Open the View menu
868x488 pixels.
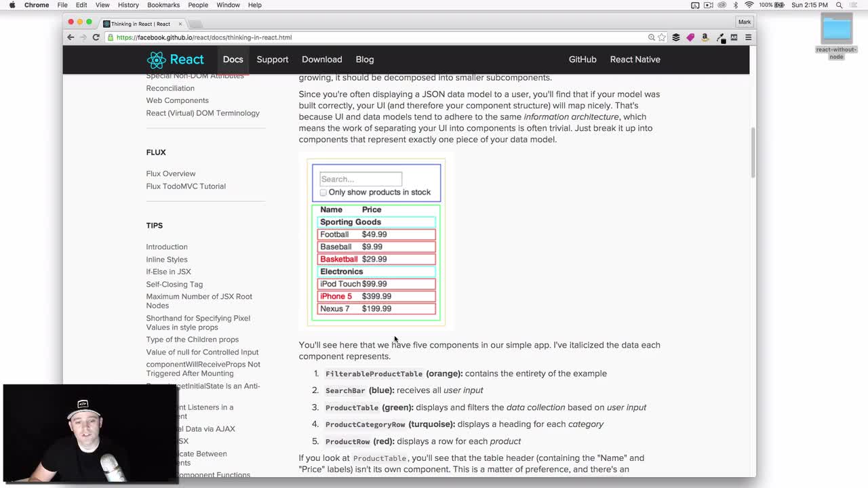pos(102,5)
